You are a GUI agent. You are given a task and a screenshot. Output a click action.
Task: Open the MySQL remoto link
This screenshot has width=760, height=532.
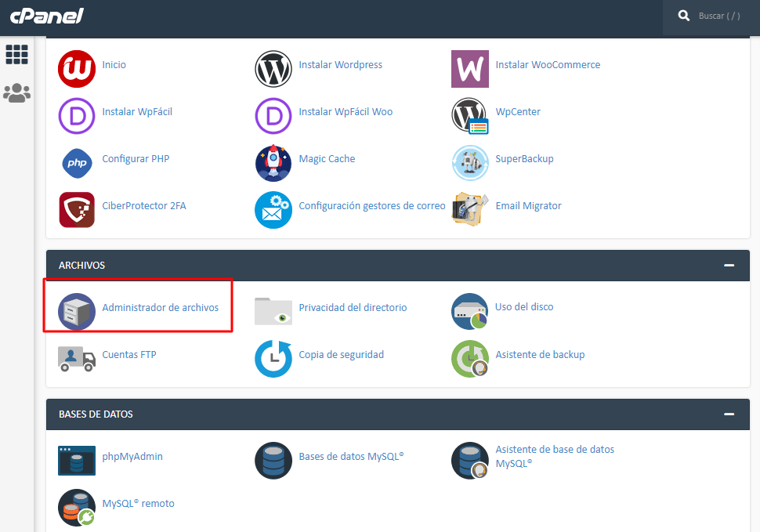point(138,504)
